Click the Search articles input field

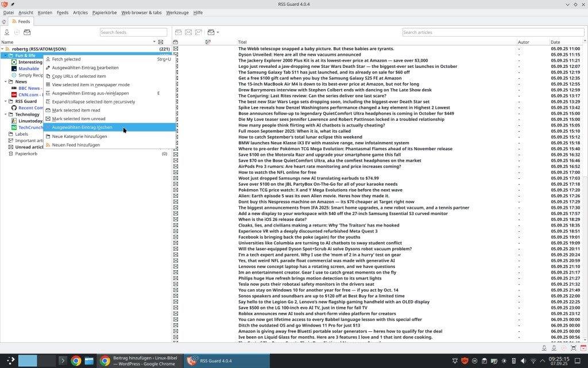493,32
